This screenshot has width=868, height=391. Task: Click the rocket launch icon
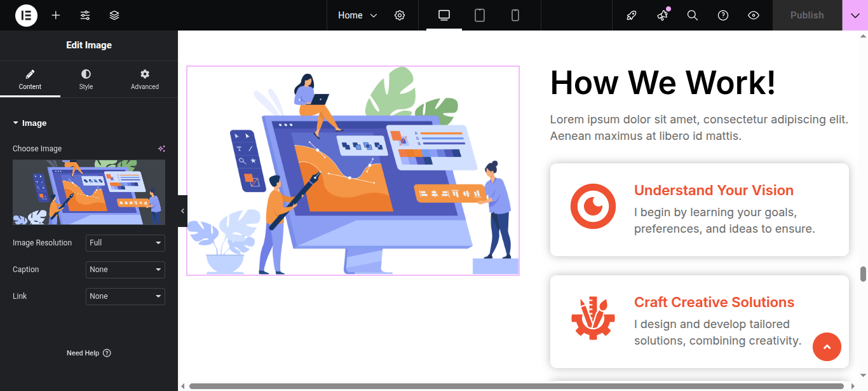(632, 15)
